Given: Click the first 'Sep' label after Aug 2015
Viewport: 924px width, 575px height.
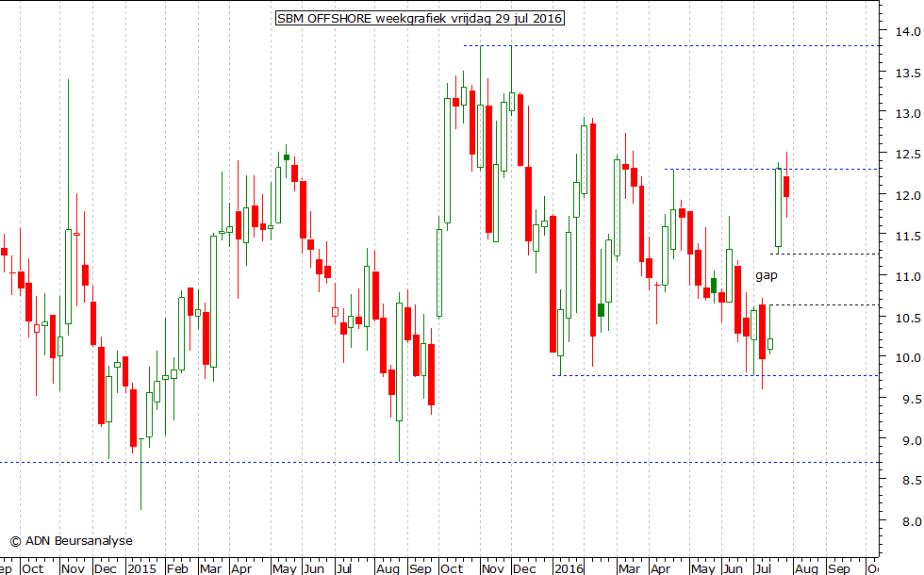Looking at the screenshot, I should (x=421, y=568).
